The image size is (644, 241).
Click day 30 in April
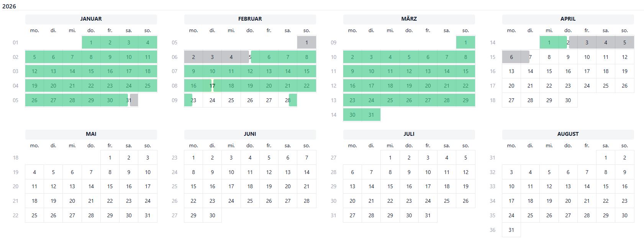568,100
